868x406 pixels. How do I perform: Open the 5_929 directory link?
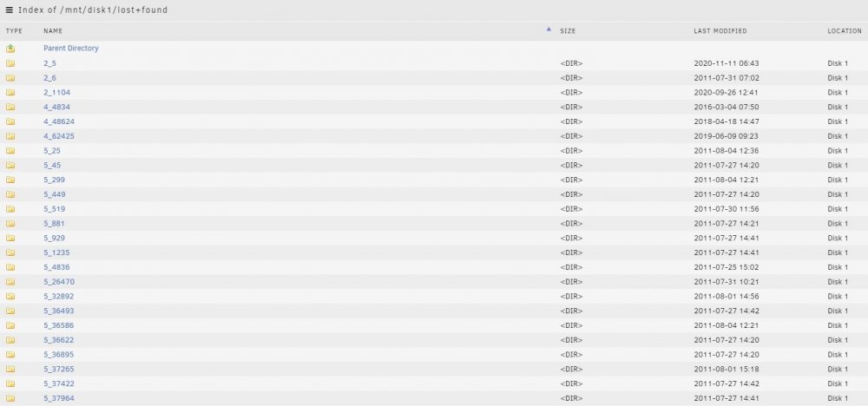[54, 239]
